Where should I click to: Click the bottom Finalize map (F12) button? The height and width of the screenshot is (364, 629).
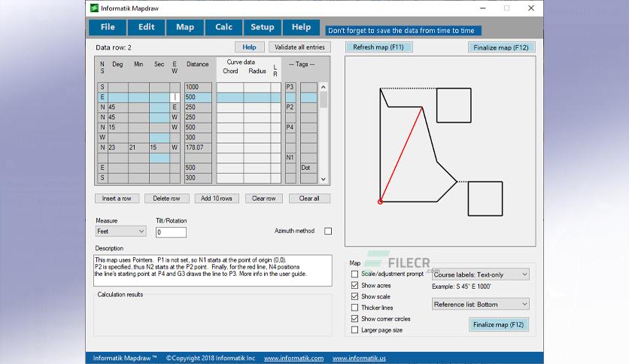click(x=499, y=325)
